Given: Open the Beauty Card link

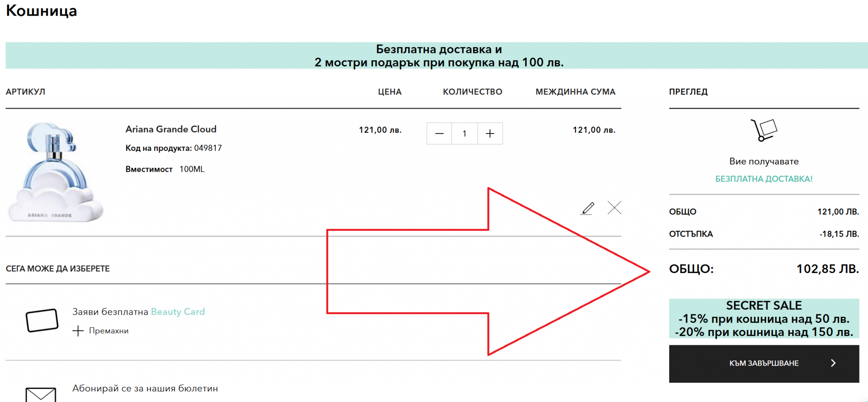Looking at the screenshot, I should [178, 312].
